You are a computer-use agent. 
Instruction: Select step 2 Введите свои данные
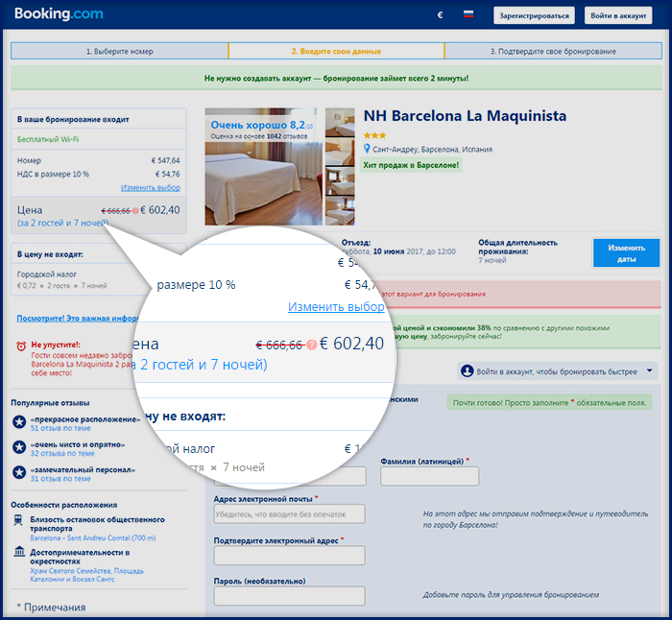[x=336, y=51]
